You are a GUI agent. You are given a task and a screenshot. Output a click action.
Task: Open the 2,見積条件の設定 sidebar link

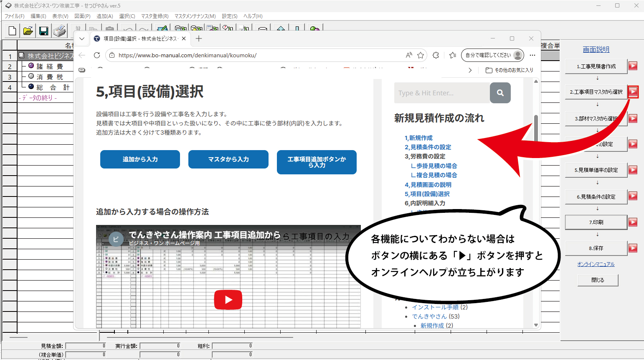(428, 147)
